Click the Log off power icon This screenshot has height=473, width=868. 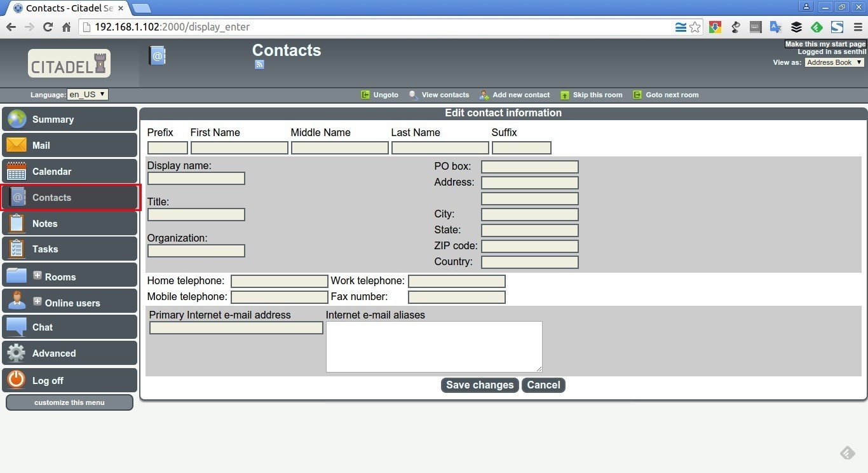tap(17, 380)
